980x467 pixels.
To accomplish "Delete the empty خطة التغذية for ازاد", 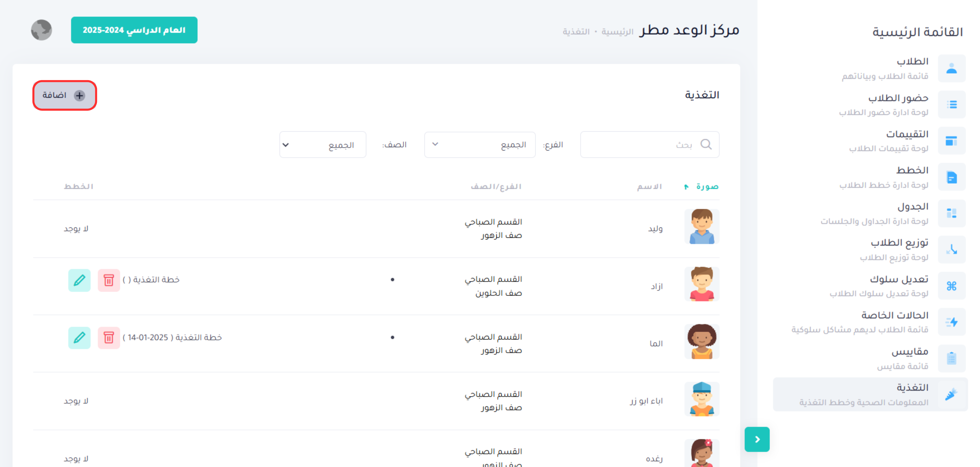I will pyautogui.click(x=109, y=280).
